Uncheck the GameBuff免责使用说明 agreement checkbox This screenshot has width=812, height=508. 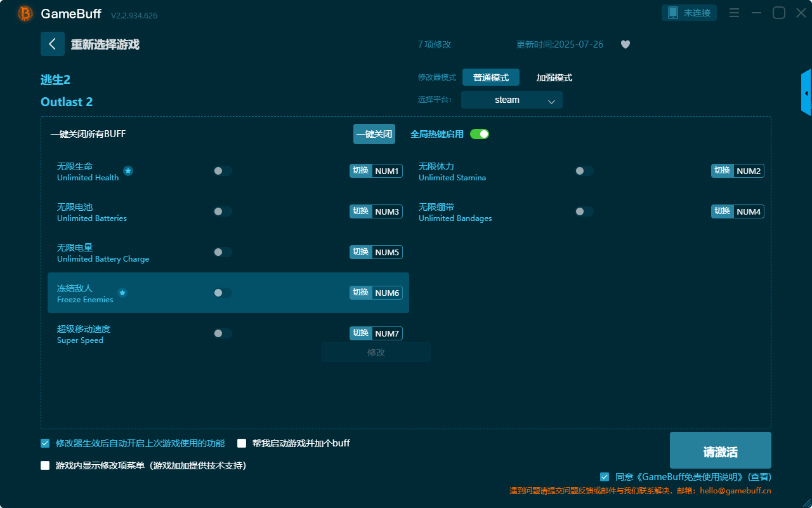coord(605,477)
